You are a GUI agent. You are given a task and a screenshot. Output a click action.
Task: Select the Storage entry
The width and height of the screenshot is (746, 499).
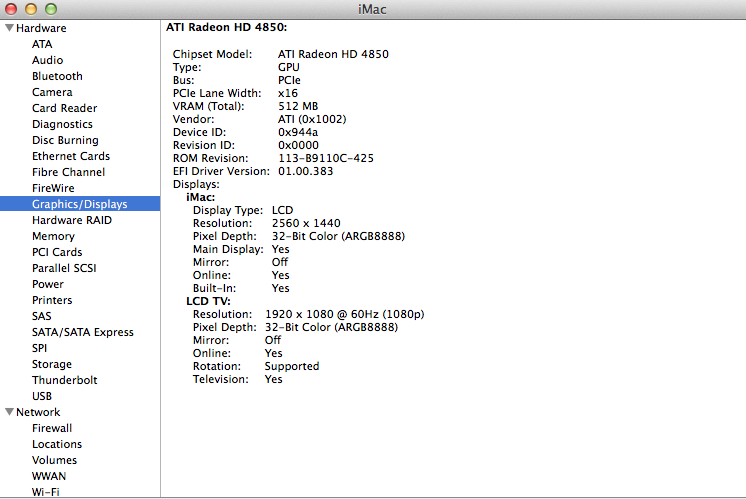pyautogui.click(x=52, y=364)
